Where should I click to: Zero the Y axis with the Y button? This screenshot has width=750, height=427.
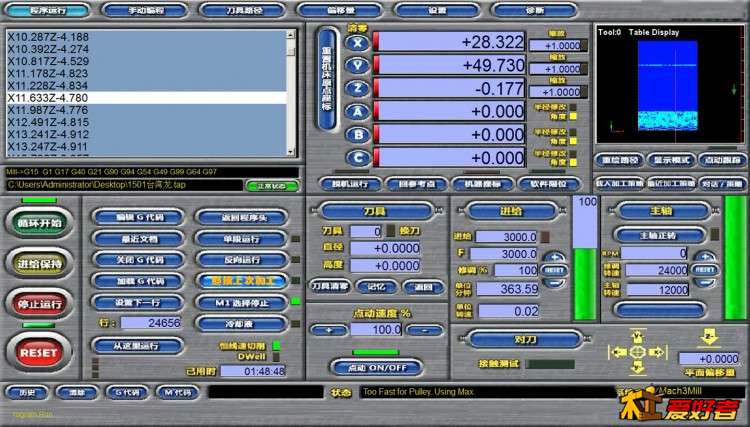tap(357, 66)
